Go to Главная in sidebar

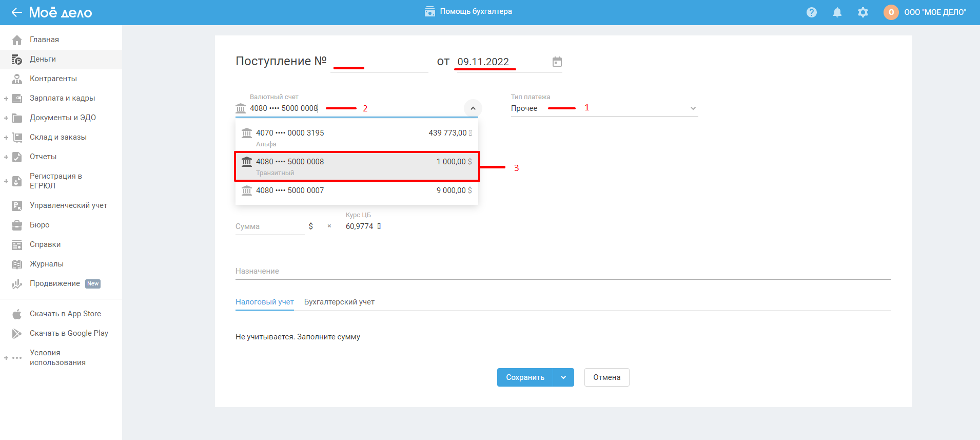click(44, 40)
